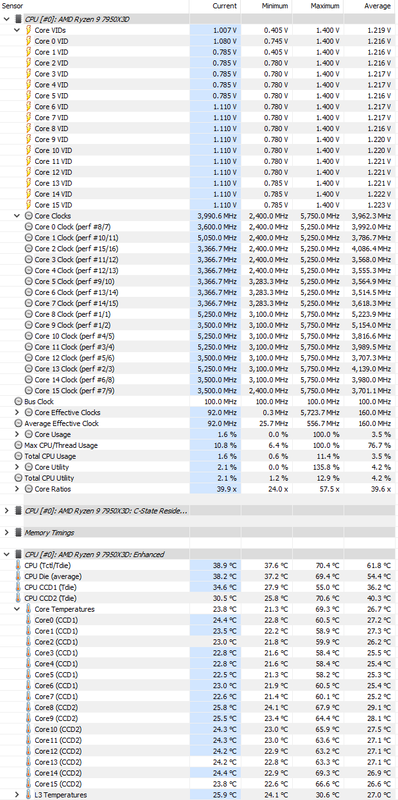Expand the Memory Timings group
The height and width of the screenshot is (800, 398).
pyautogui.click(x=6, y=533)
